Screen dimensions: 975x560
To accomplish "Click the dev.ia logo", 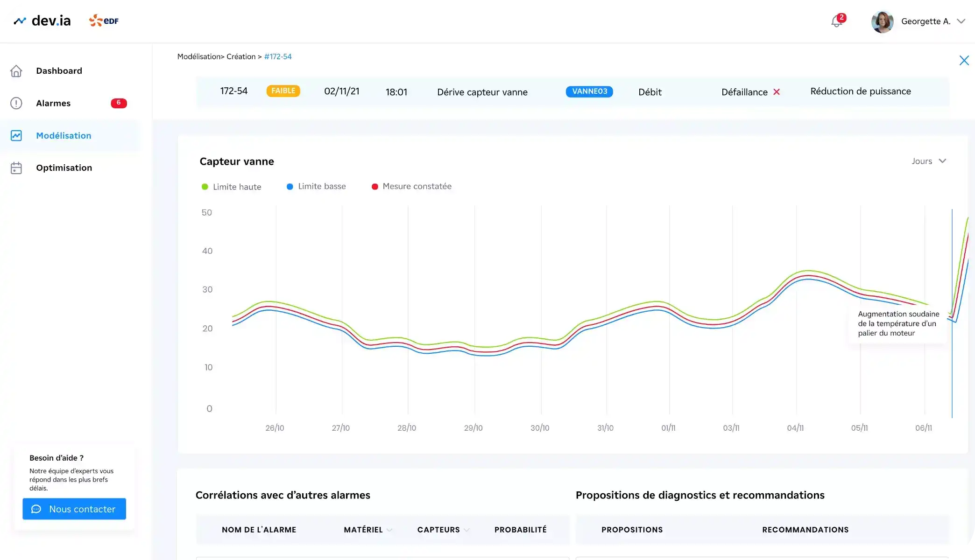I will pos(42,21).
